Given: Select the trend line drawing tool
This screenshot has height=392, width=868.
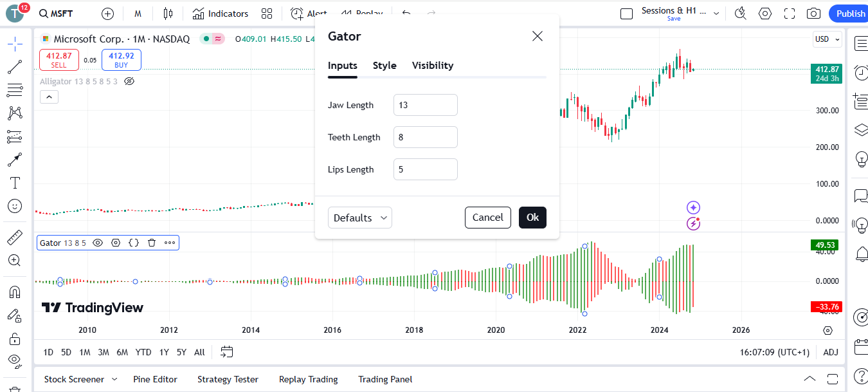Looking at the screenshot, I should pyautogui.click(x=15, y=67).
